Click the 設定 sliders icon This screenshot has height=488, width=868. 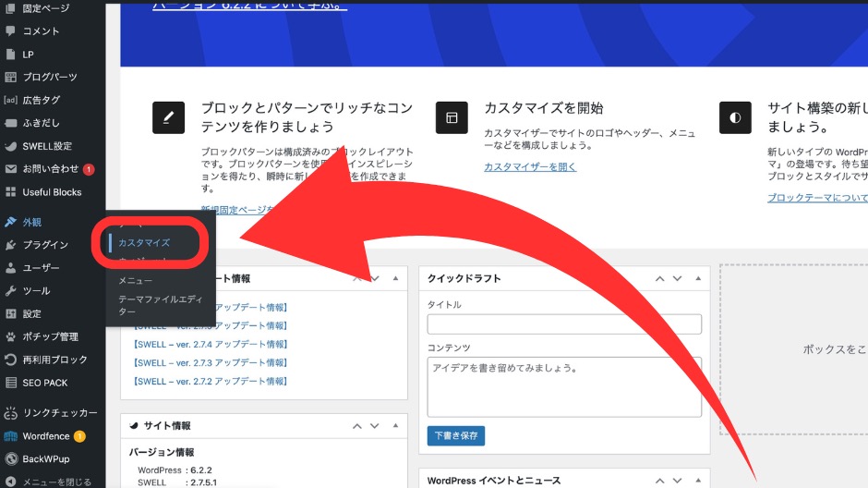pyautogui.click(x=10, y=313)
